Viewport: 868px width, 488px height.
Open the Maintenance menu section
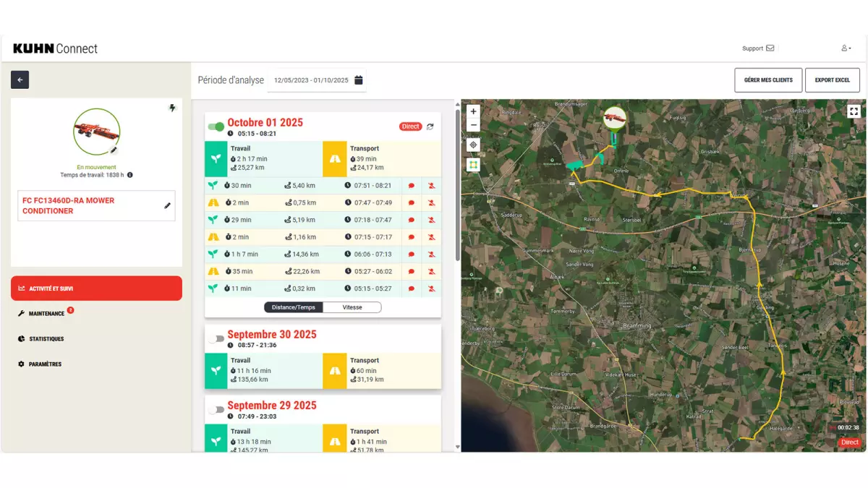(x=46, y=314)
